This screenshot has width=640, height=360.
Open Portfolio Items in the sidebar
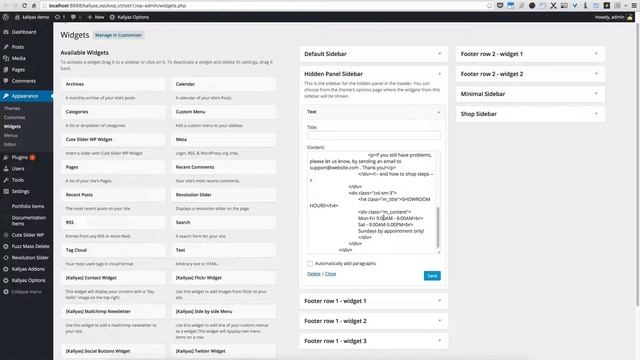pos(28,207)
